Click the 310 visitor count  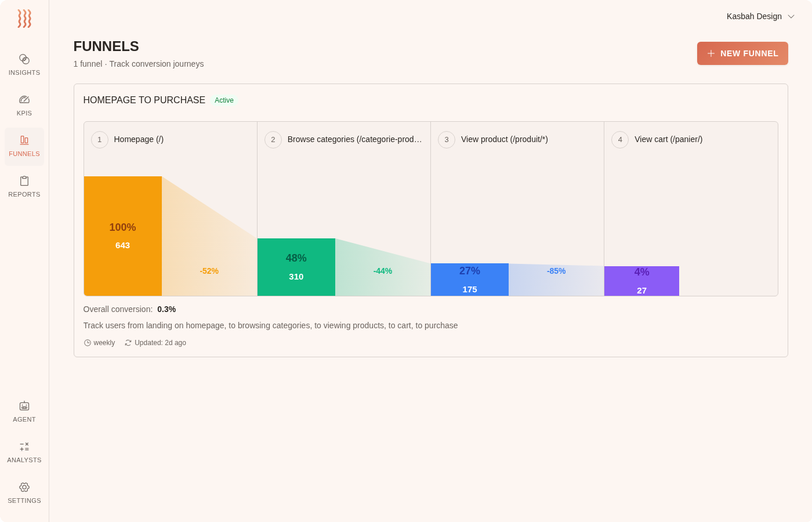pos(296,277)
